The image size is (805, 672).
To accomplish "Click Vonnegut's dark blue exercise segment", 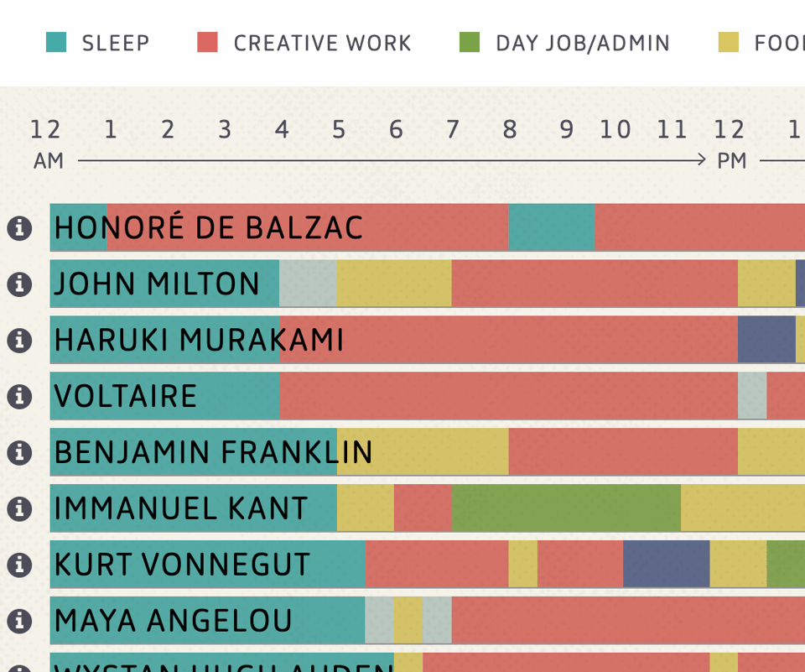I will click(x=666, y=564).
